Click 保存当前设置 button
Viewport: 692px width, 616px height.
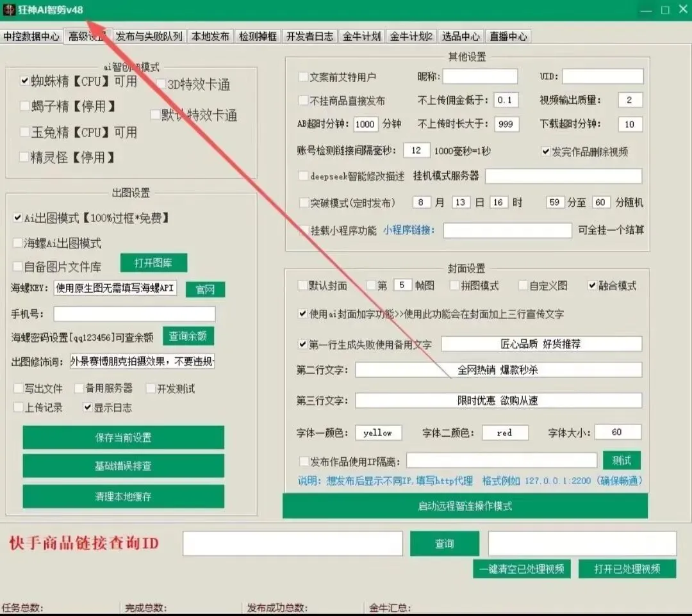click(124, 437)
